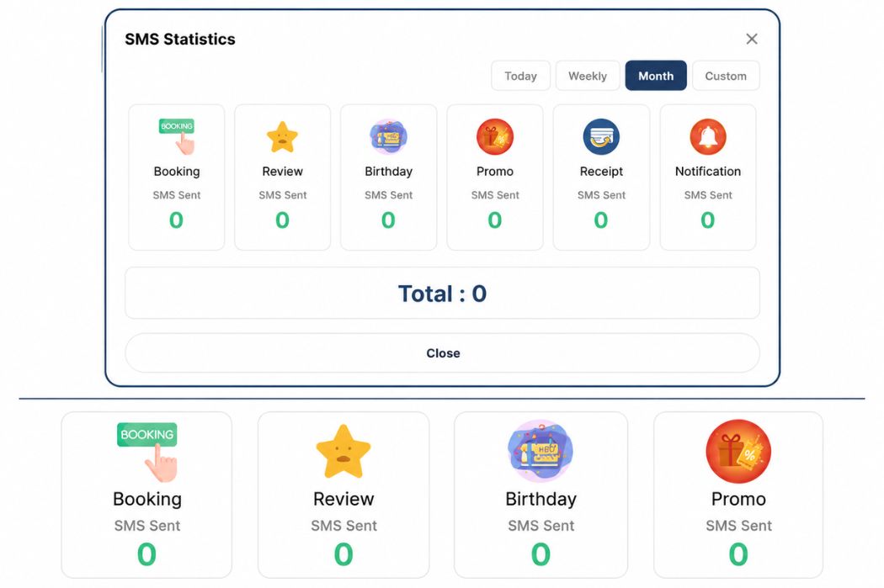Select the Month tab

[x=656, y=76]
